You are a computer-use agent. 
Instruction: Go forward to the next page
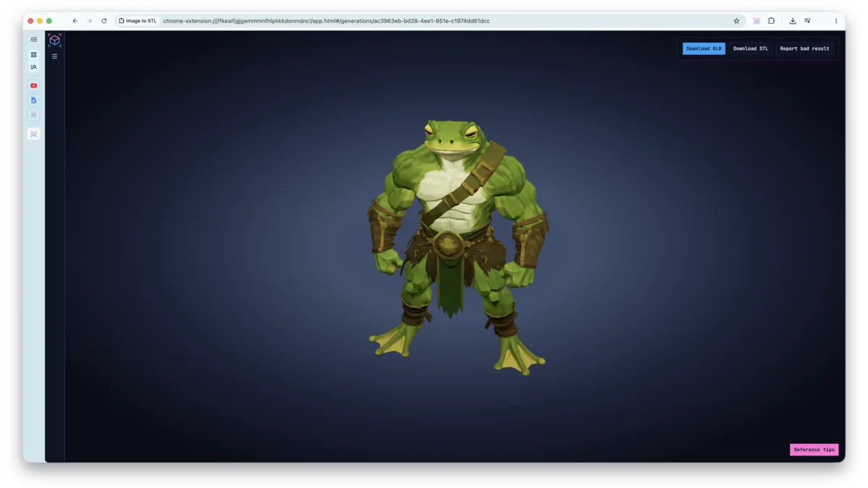[x=90, y=21]
